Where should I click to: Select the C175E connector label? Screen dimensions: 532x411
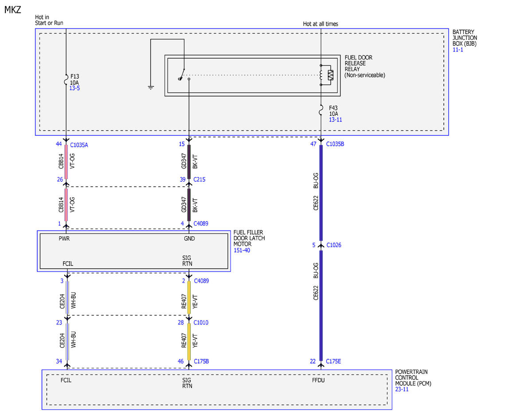334,362
